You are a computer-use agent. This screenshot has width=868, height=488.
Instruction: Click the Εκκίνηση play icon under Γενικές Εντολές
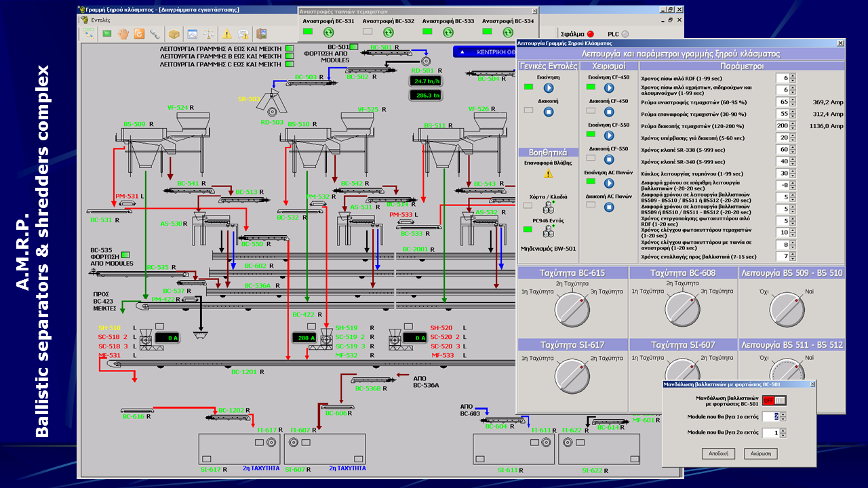549,88
